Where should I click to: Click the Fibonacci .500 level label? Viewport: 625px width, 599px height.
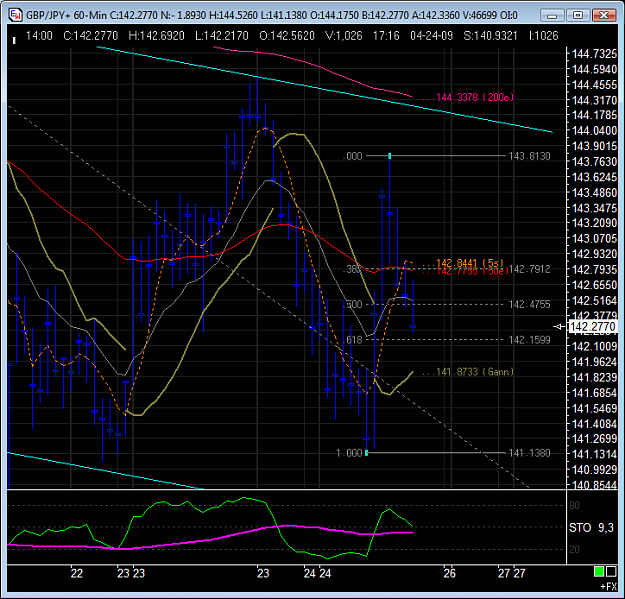pos(353,304)
